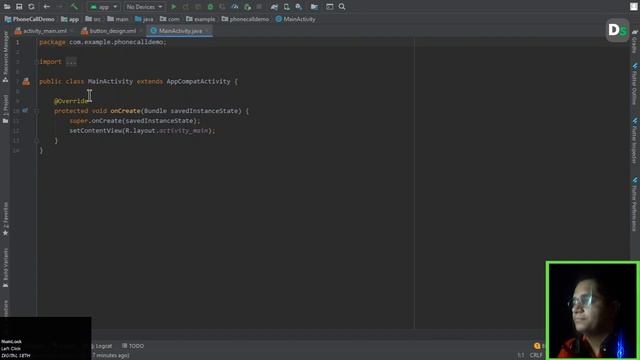
Task: Open the Project Structure folder icon
Action: point(314,7)
